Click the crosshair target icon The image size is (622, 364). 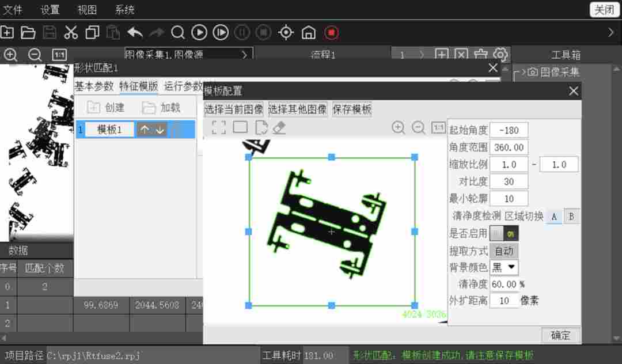coord(286,32)
